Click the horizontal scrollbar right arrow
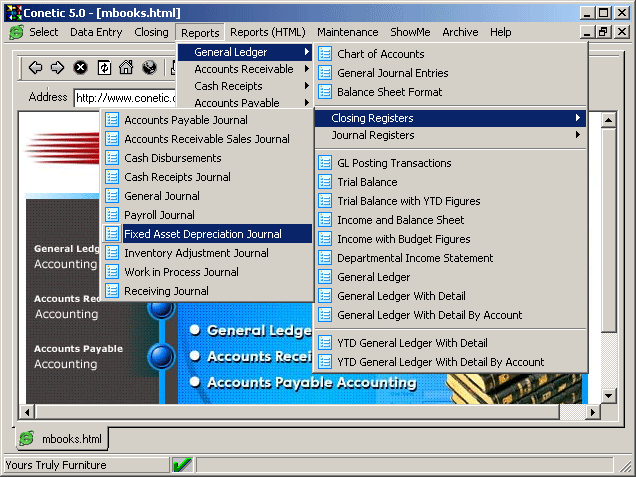This screenshot has height=477, width=636. [x=593, y=411]
